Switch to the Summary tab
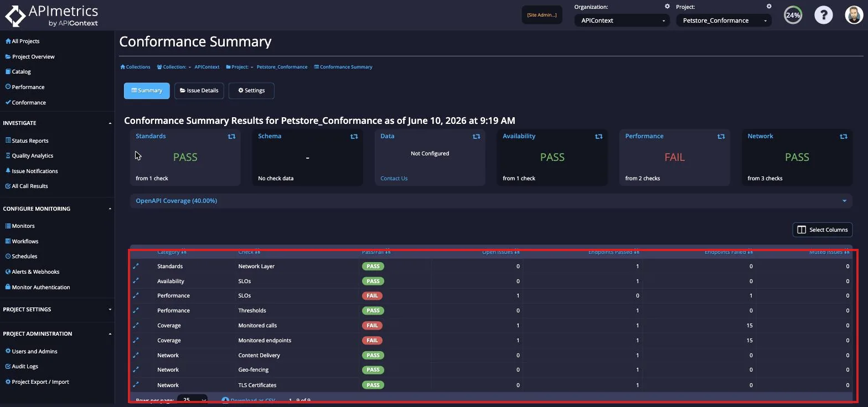 click(147, 91)
